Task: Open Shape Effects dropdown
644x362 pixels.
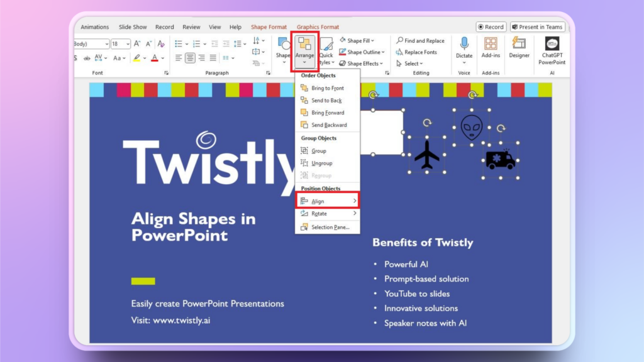Action: pyautogui.click(x=361, y=63)
